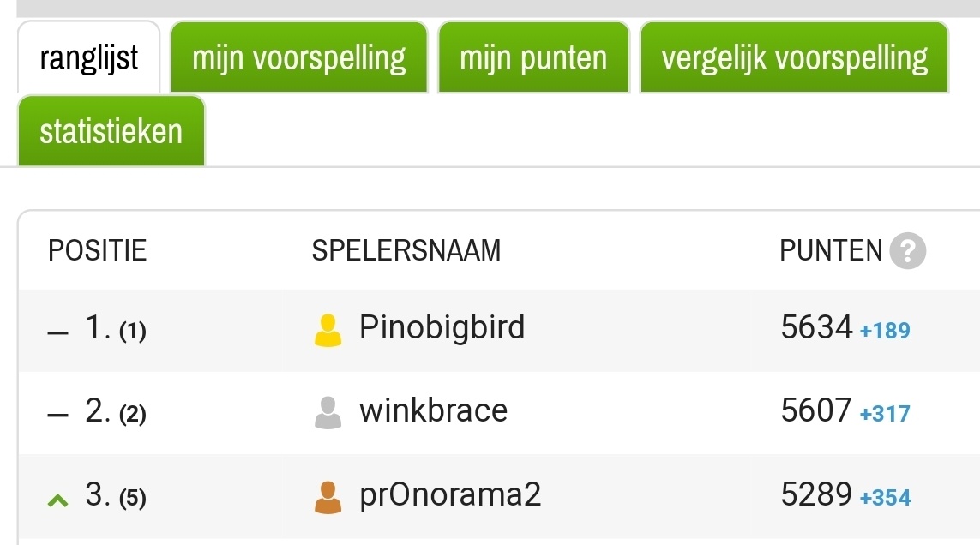The height and width of the screenshot is (545, 980).
Task: Click the help question mark beside PUNTEN
Action: [907, 251]
